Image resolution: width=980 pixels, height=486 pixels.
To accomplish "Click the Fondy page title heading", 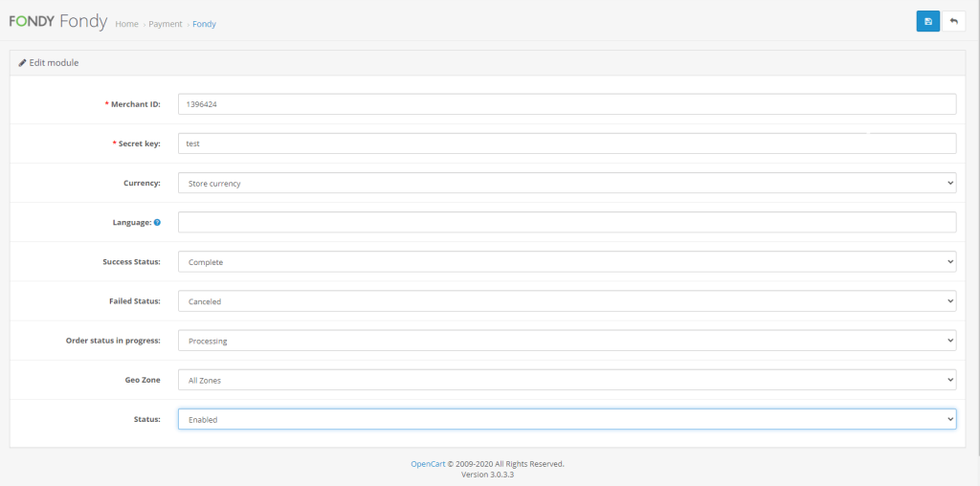I will click(83, 22).
